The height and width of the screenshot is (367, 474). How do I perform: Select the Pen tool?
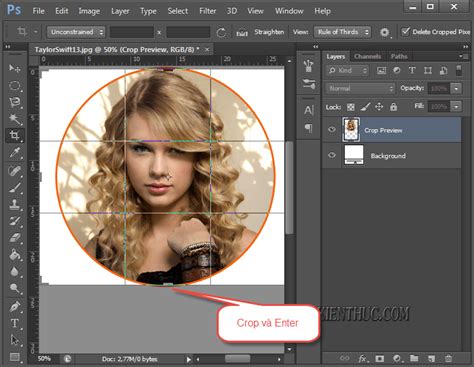pyautogui.click(x=14, y=306)
